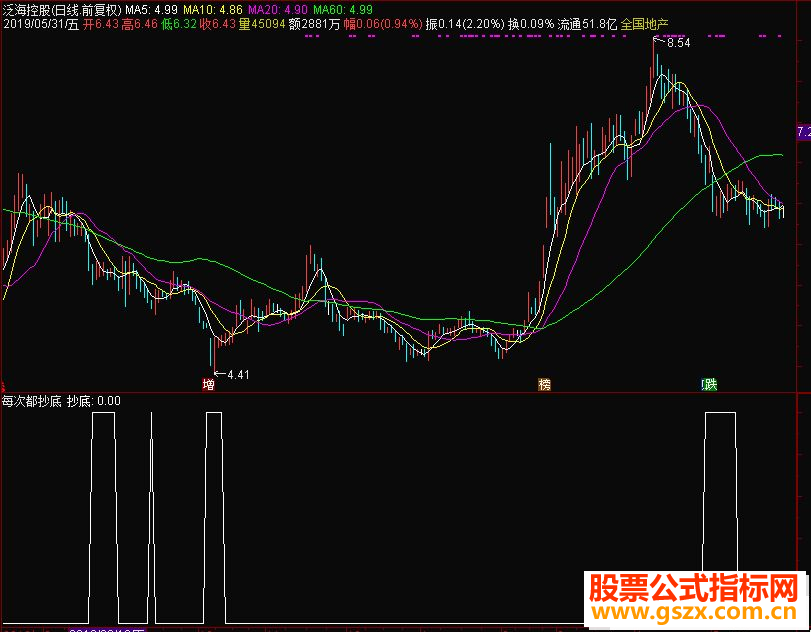The height and width of the screenshot is (632, 811).
Task: Click the 4.41 low price label
Action: point(238,374)
